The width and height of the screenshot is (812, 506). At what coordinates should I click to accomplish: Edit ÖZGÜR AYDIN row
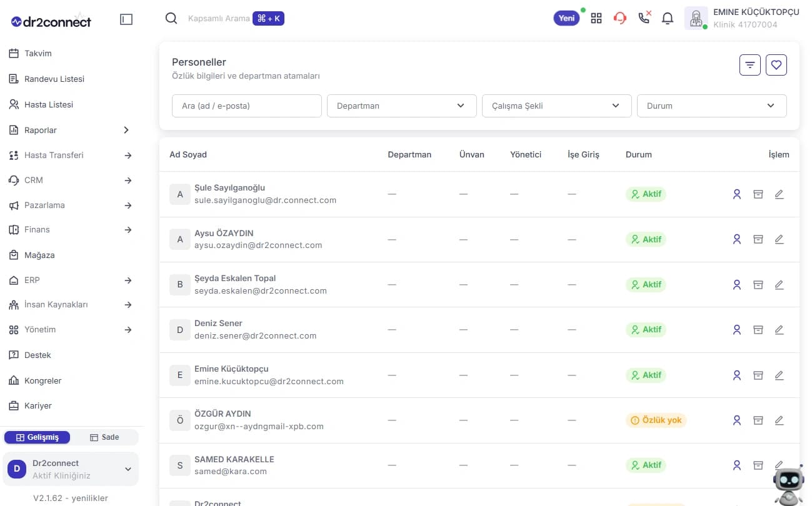pyautogui.click(x=779, y=420)
